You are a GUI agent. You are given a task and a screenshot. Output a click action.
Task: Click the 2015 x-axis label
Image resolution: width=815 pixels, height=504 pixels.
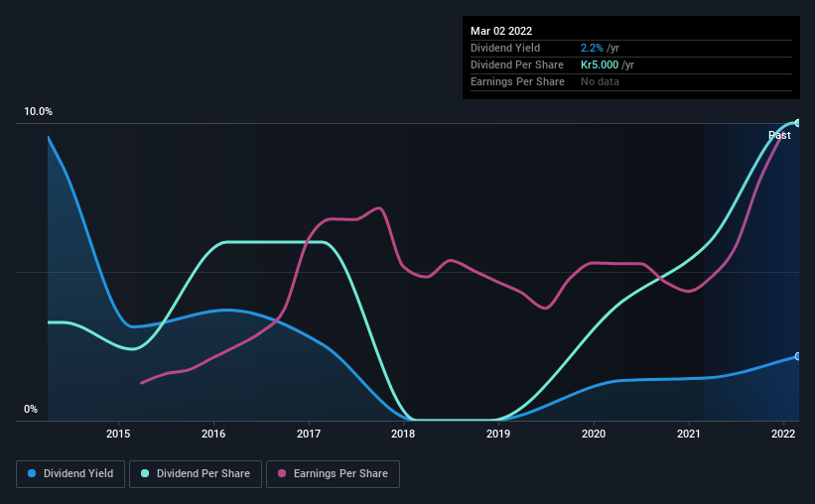[x=118, y=434]
